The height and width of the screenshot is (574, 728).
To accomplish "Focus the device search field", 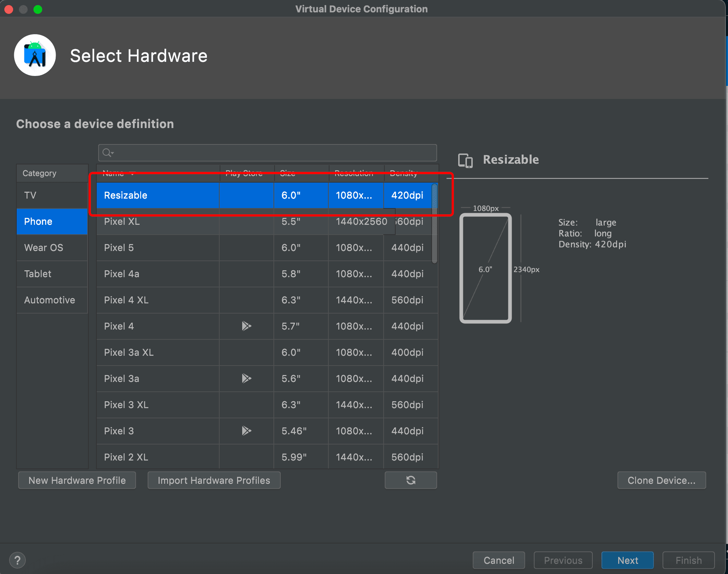I will click(x=267, y=153).
